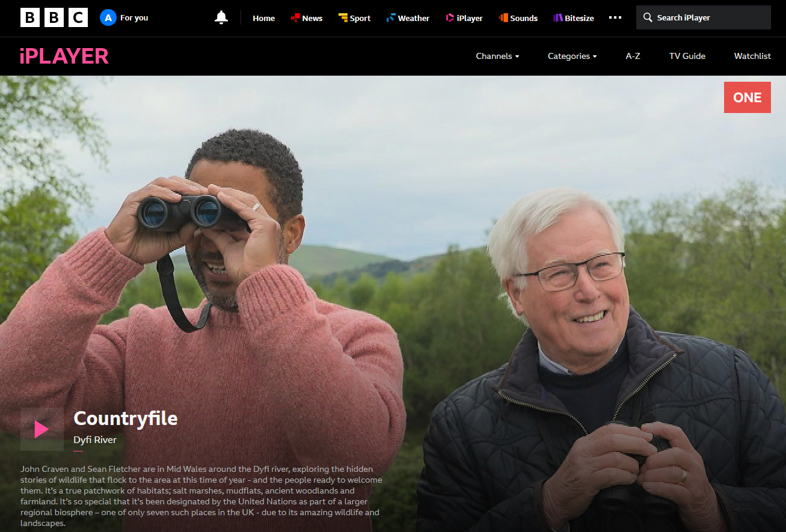Click the pink iPlayer logo
The height and width of the screenshot is (532, 786).
(x=64, y=56)
